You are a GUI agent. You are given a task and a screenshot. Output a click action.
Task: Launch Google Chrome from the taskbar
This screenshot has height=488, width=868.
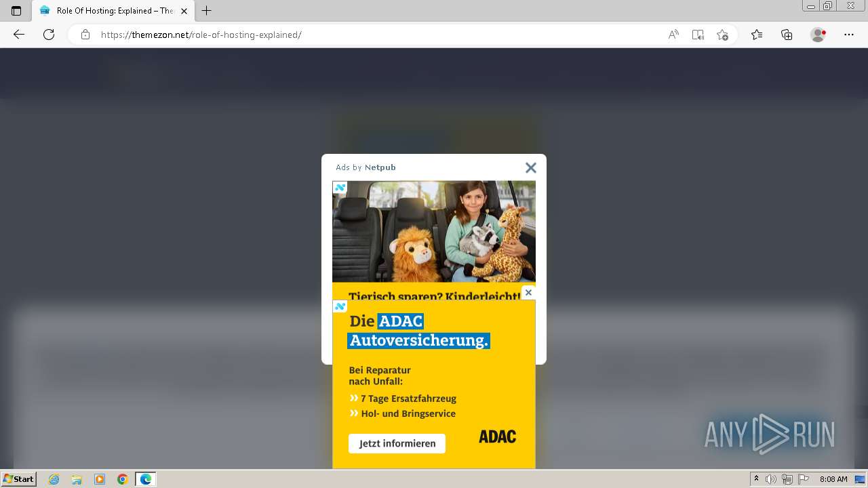click(x=122, y=479)
